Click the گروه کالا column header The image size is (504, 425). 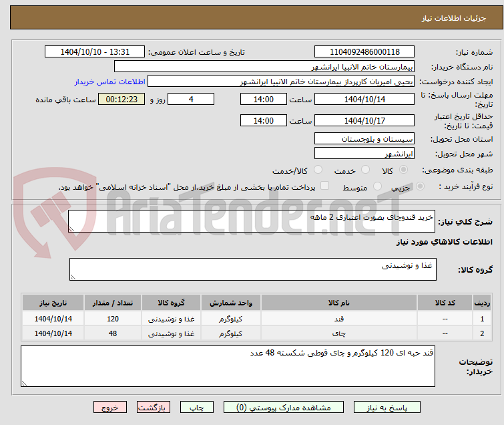pos(172,303)
